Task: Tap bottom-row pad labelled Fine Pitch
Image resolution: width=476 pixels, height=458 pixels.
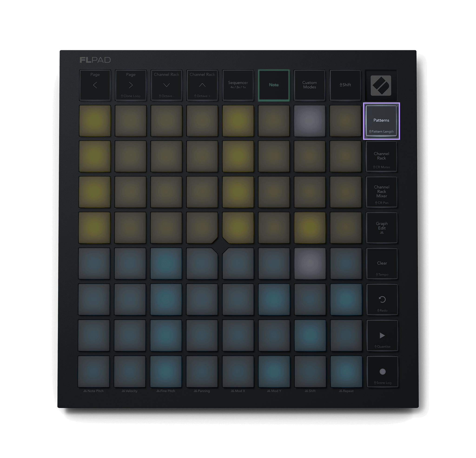Action: (166, 371)
